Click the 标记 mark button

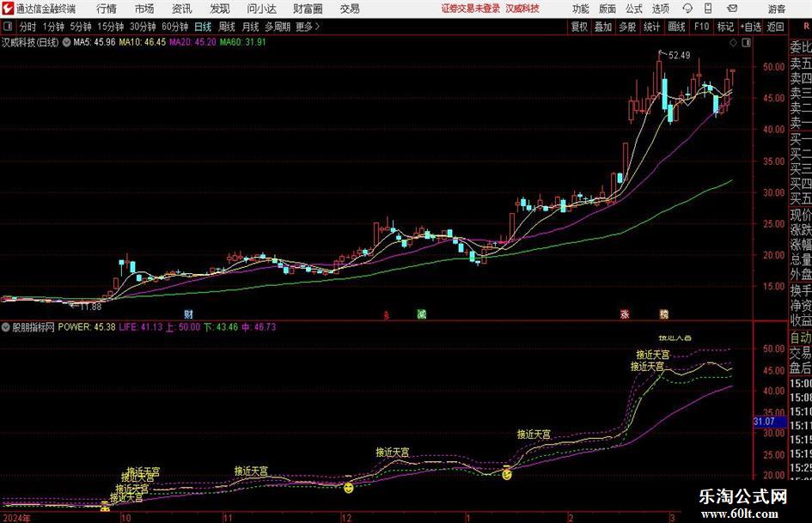(725, 27)
